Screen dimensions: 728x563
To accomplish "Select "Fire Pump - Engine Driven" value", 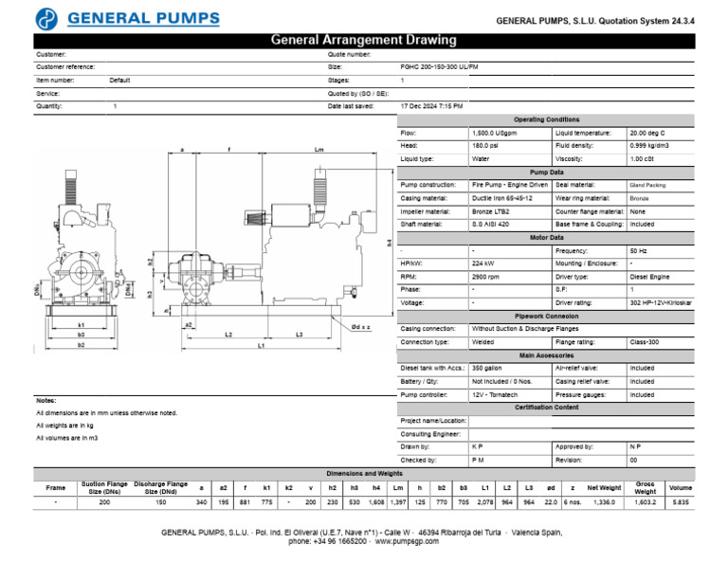I will coord(510,185).
